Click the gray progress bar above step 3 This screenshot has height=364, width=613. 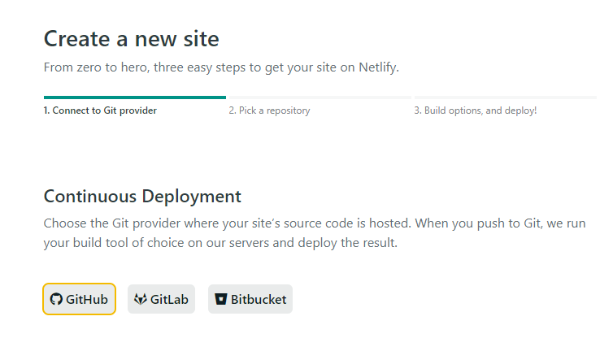(504, 97)
